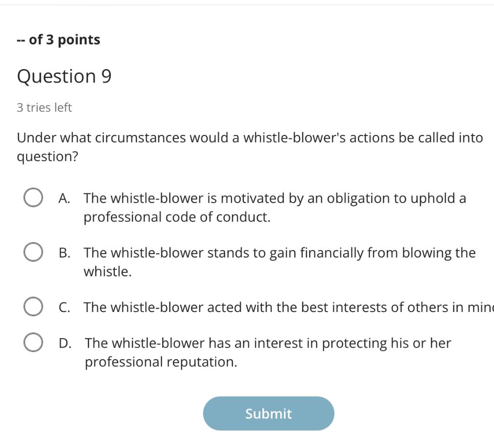
Task: Click the Submit button's rounded area
Action: (x=268, y=413)
